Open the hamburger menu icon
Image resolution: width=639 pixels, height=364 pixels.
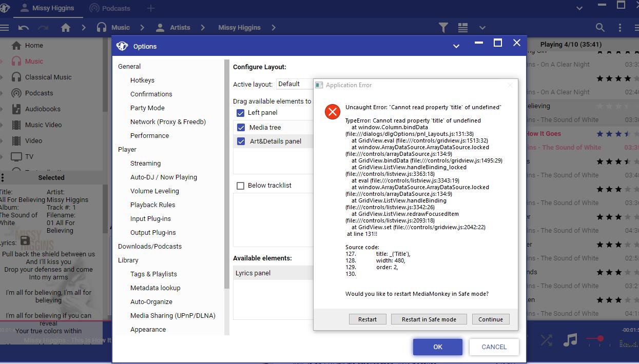point(5,28)
